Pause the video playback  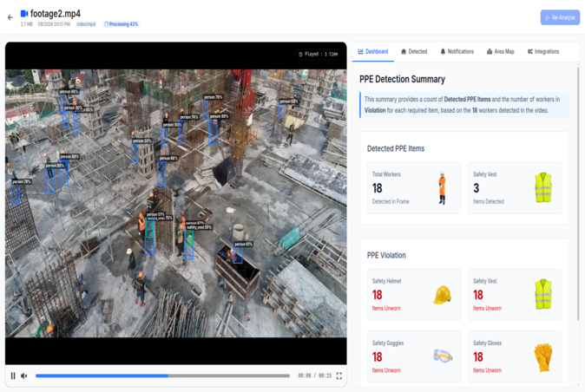pos(13,376)
